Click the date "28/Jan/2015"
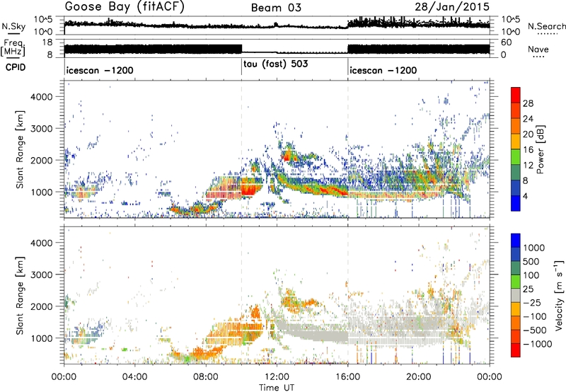Viewport: 566px width, 392px height. tap(452, 7)
